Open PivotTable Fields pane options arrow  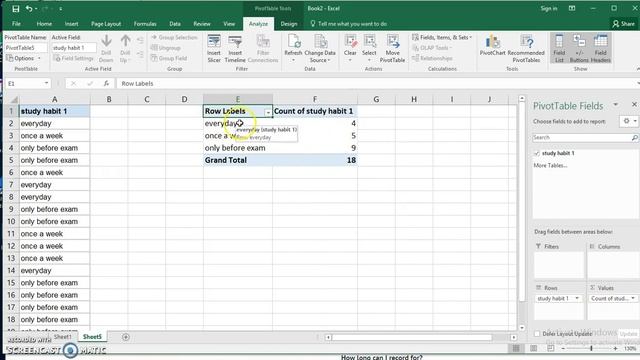coord(616,105)
